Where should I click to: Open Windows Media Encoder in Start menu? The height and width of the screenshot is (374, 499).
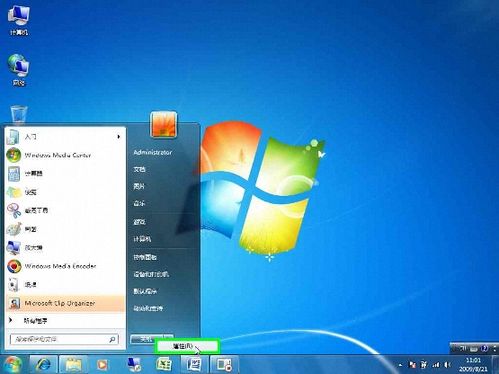(x=65, y=266)
